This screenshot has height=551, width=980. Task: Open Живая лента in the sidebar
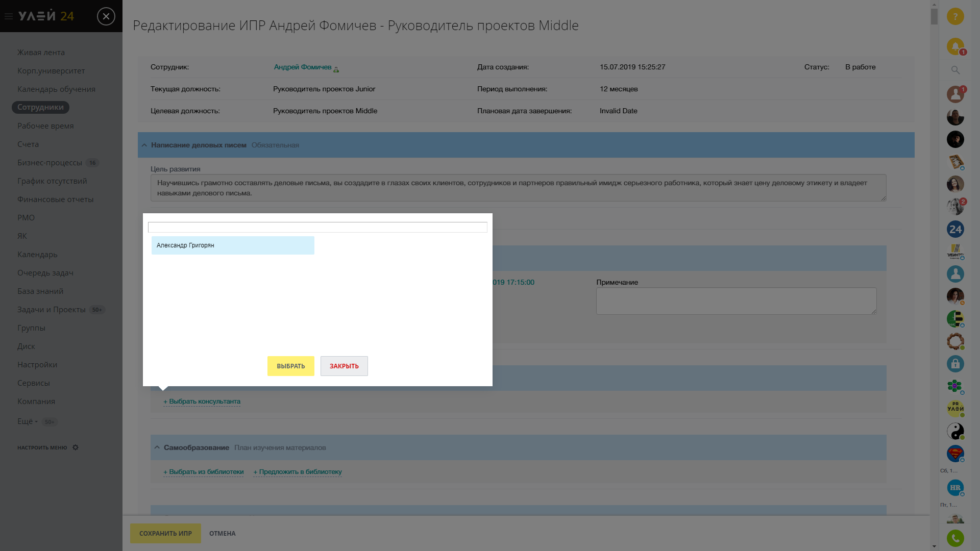[41, 53]
